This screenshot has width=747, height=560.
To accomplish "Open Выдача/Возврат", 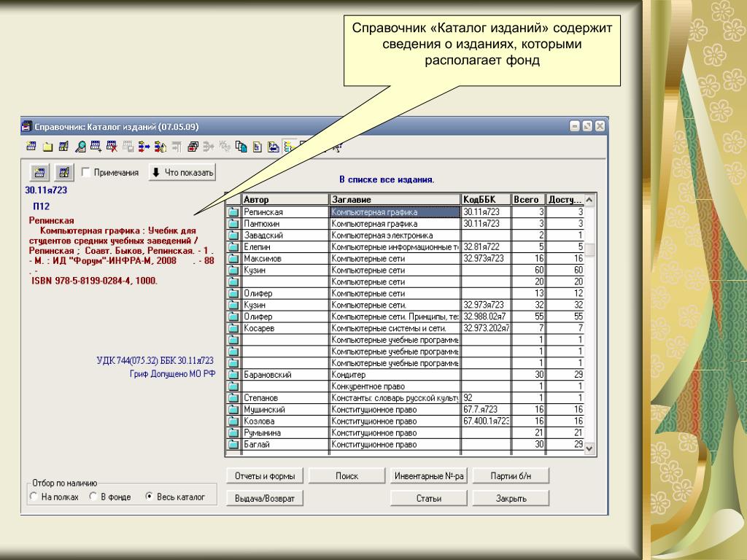I will pos(265,498).
